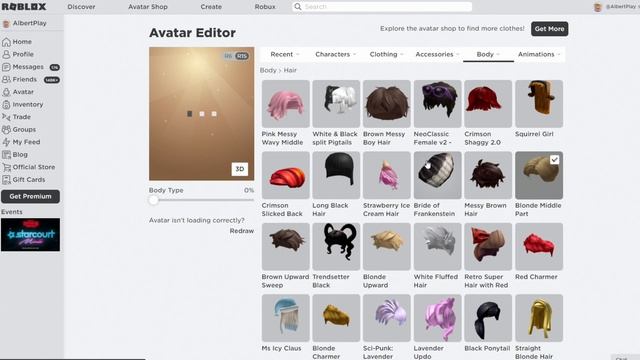Click the Body Type slider handle
Viewport: 640px width, 360px height.
(153, 200)
